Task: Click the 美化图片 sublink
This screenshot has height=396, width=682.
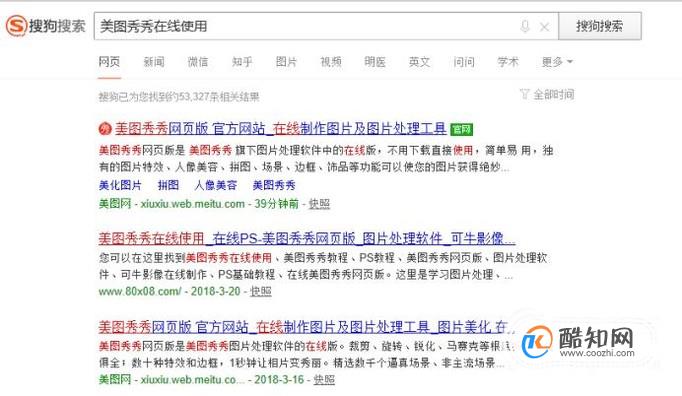Action: (120, 185)
